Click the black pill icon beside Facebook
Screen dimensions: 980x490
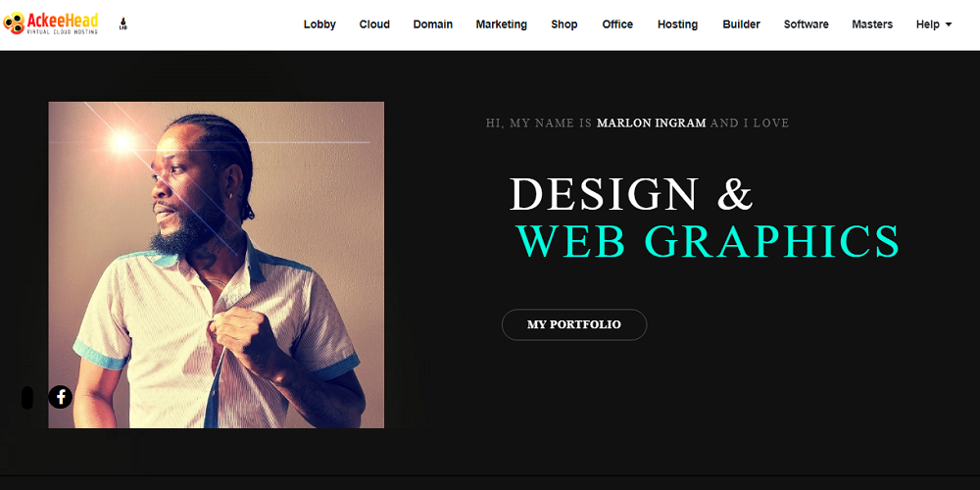click(x=26, y=398)
